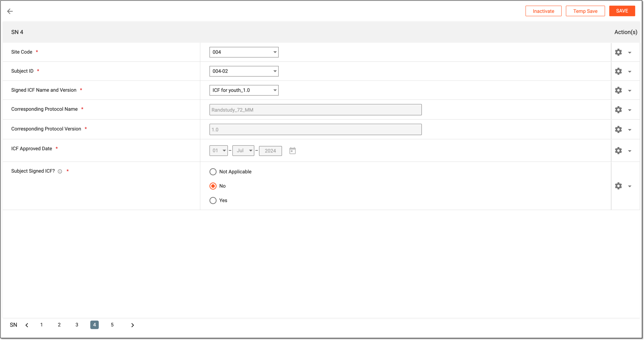644x340 pixels.
Task: Click the Corresponding Protocol Version field
Action: (316, 130)
